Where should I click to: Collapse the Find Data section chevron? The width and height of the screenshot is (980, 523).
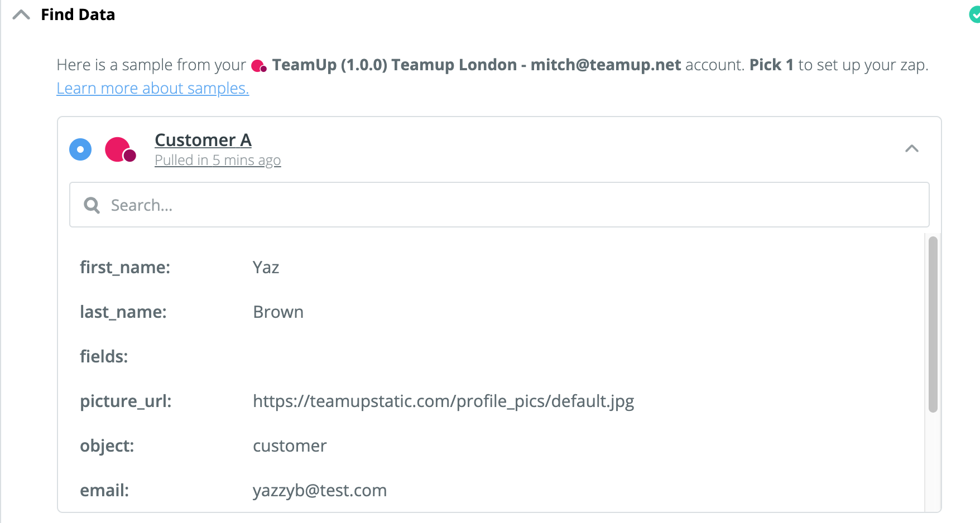21,15
